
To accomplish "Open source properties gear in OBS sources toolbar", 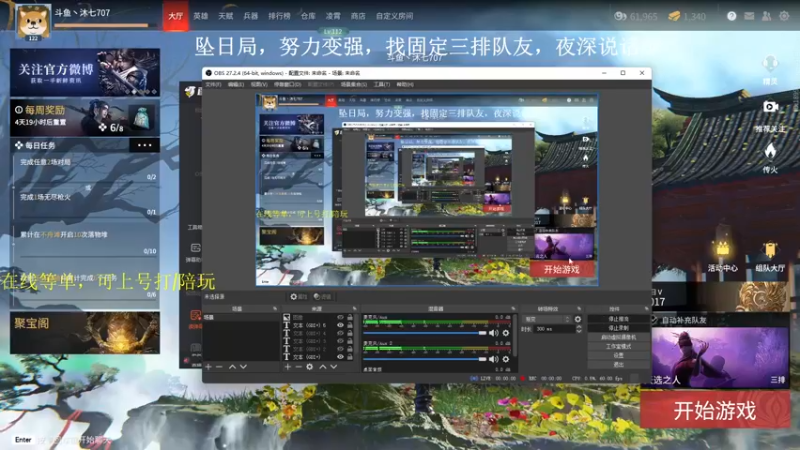I will (310, 366).
